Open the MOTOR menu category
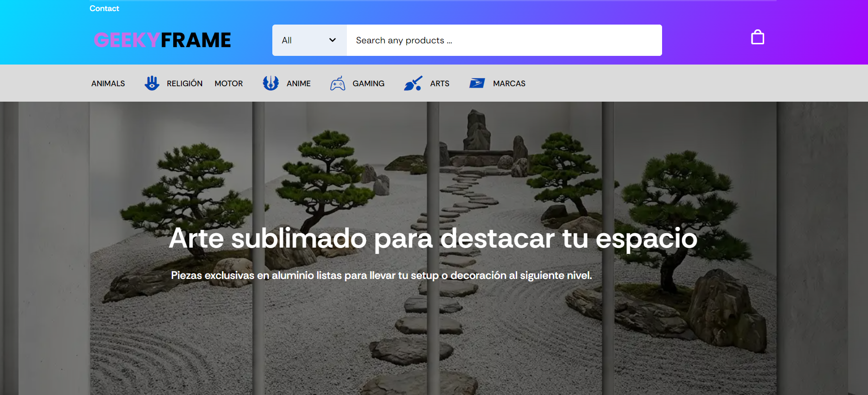This screenshot has width=868, height=395. [x=229, y=83]
